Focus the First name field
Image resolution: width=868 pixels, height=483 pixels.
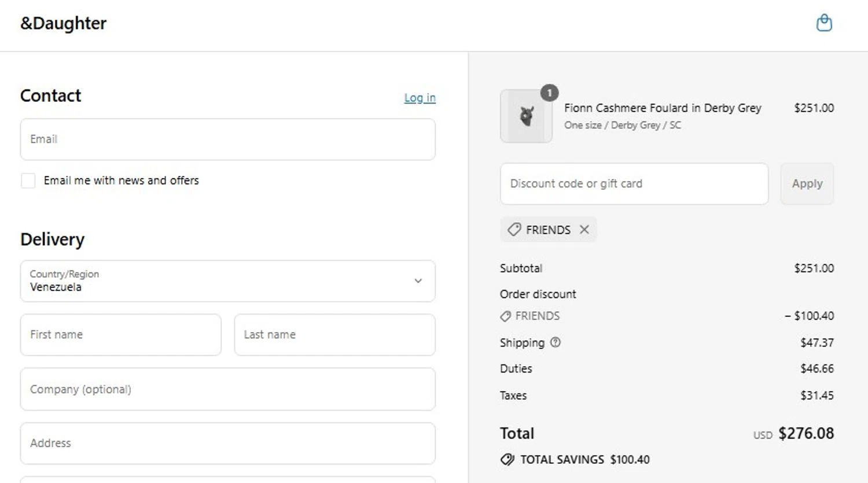pyautogui.click(x=120, y=335)
